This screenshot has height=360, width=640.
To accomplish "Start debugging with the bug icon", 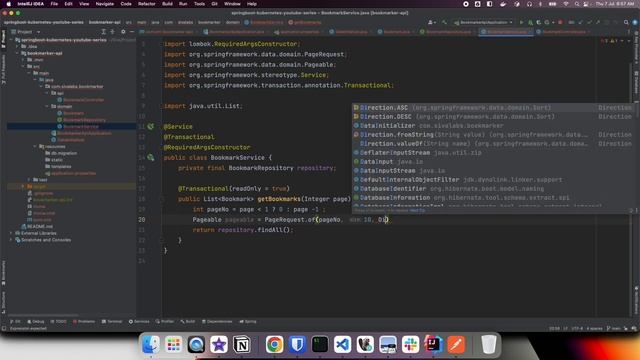I will coord(530,22).
